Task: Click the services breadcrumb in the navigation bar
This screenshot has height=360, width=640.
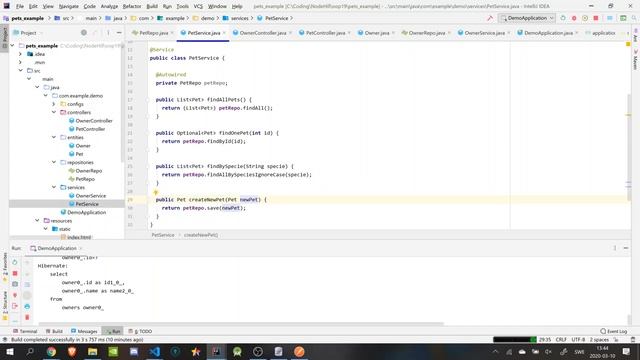Action: coord(236,18)
